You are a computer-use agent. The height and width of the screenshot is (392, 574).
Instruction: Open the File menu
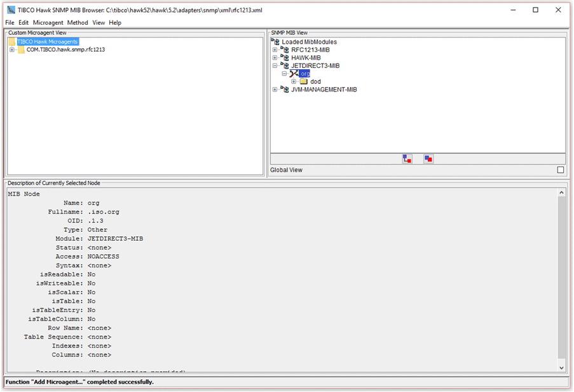[10, 23]
